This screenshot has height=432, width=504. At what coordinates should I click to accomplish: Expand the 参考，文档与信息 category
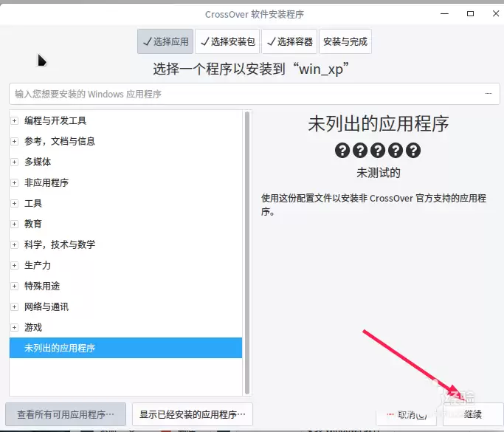click(15, 141)
